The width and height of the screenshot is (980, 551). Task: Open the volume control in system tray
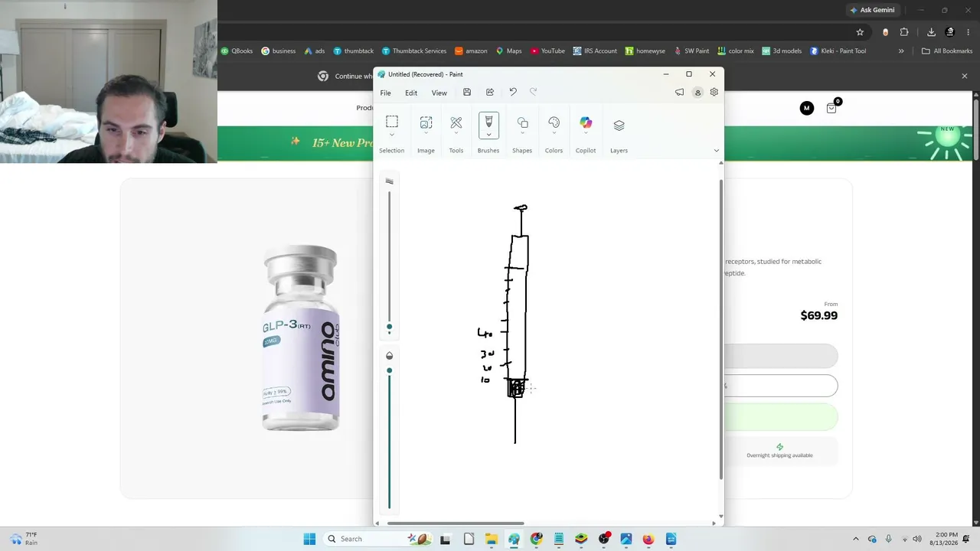(x=917, y=539)
